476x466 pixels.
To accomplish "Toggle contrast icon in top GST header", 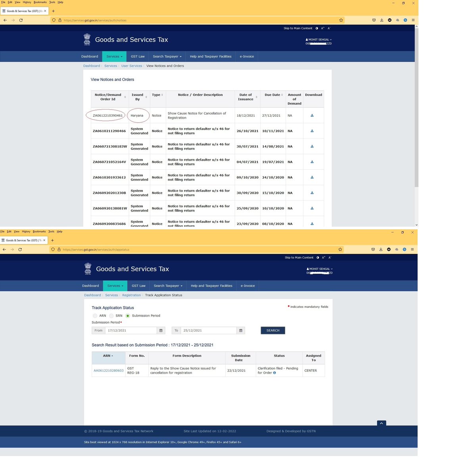I will pyautogui.click(x=317, y=29).
